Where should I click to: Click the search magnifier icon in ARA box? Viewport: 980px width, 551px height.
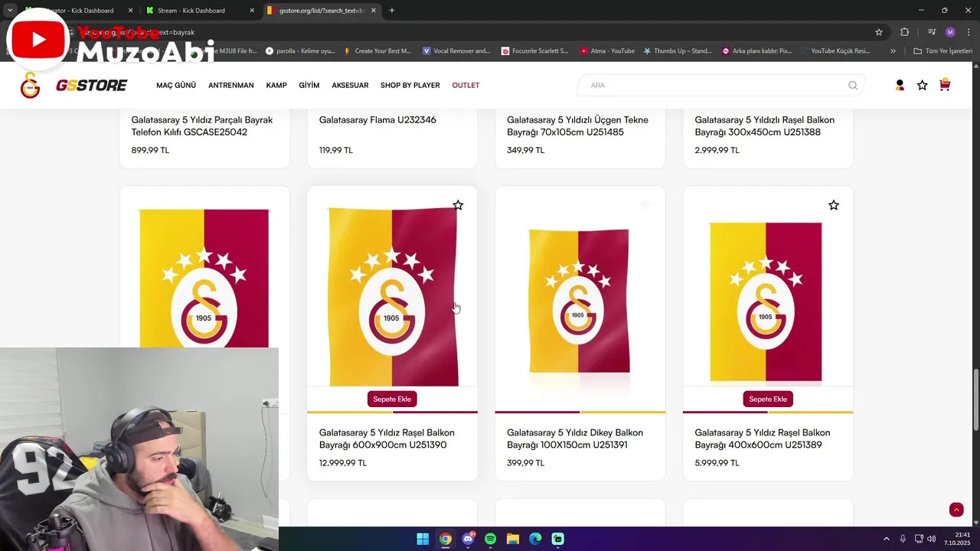tap(852, 85)
